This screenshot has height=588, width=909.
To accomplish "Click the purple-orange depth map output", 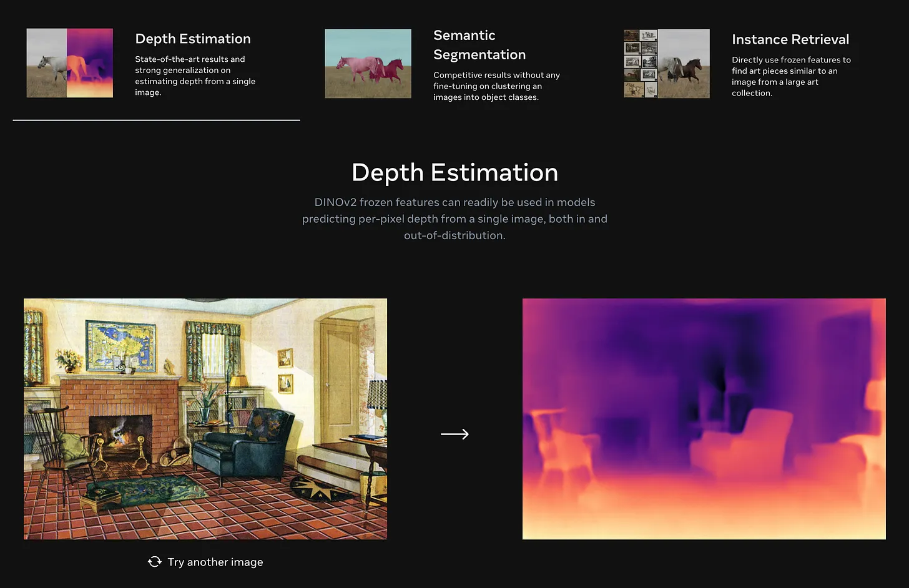I will pyautogui.click(x=704, y=418).
